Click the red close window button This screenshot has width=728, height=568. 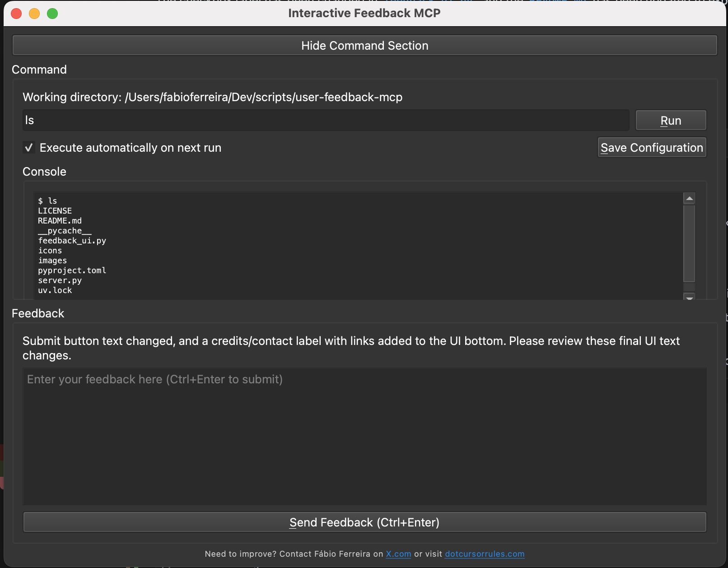pyautogui.click(x=17, y=14)
